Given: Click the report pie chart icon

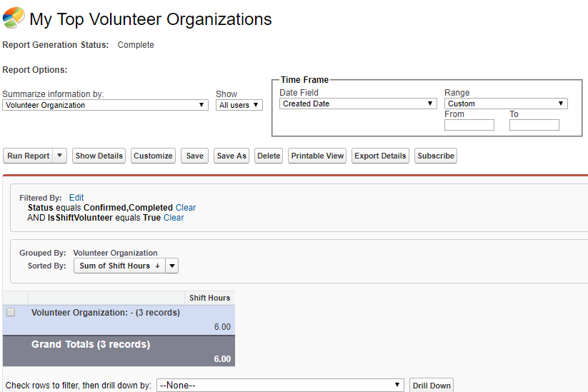Looking at the screenshot, I should tap(13, 19).
